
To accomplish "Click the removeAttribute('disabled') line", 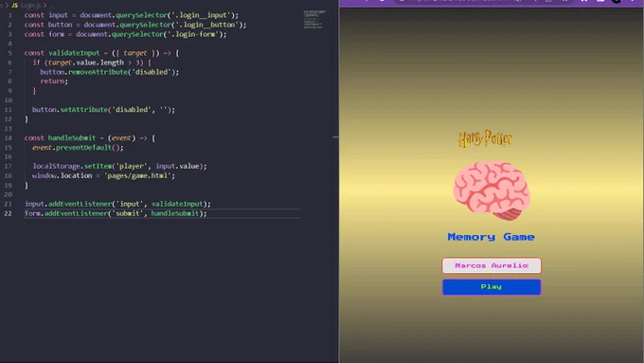I will [x=109, y=72].
